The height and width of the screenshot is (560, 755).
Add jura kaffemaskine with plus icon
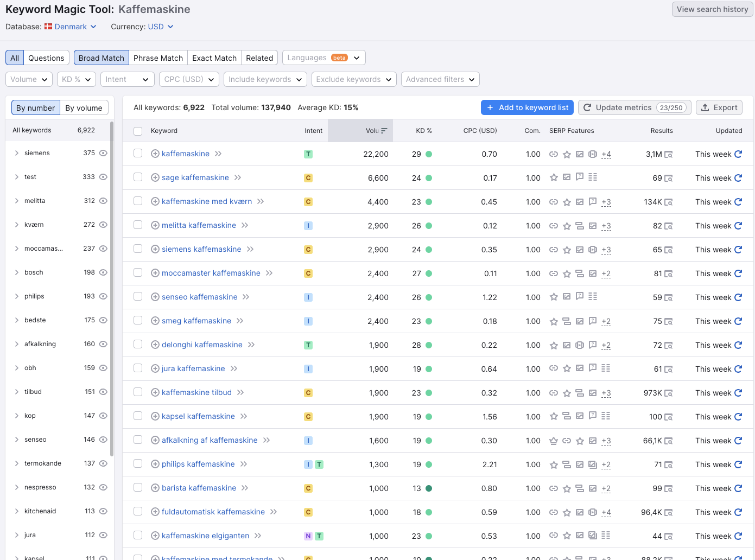pyautogui.click(x=155, y=369)
